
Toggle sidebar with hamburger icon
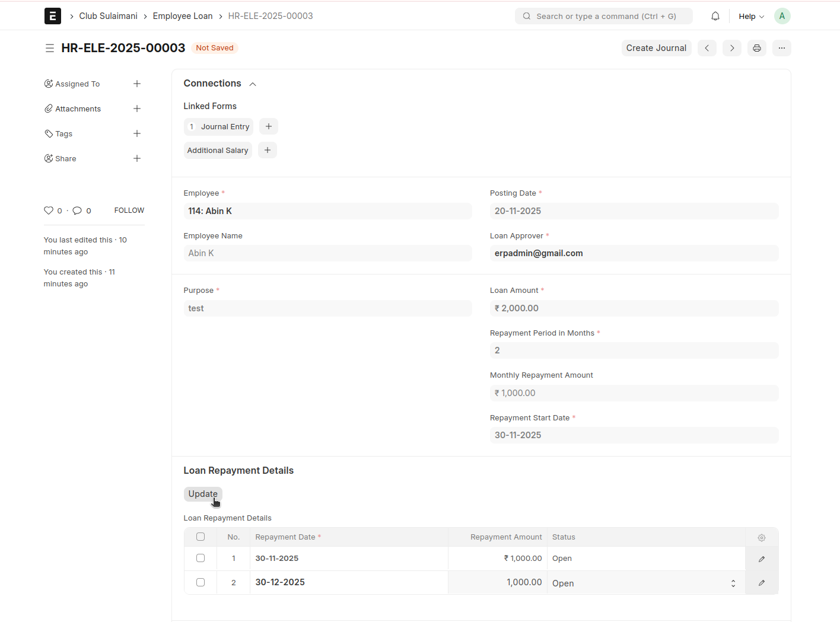click(50, 48)
